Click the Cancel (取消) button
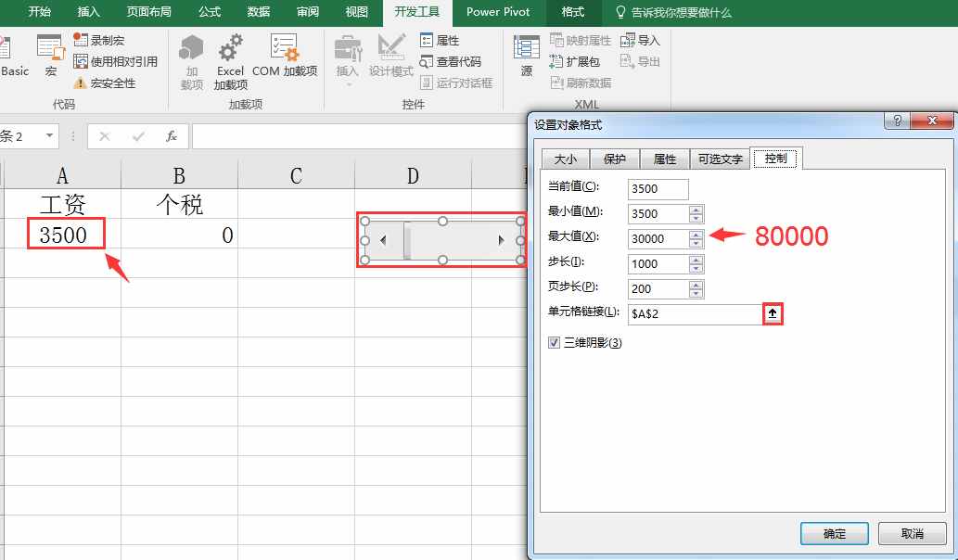 [x=913, y=534]
